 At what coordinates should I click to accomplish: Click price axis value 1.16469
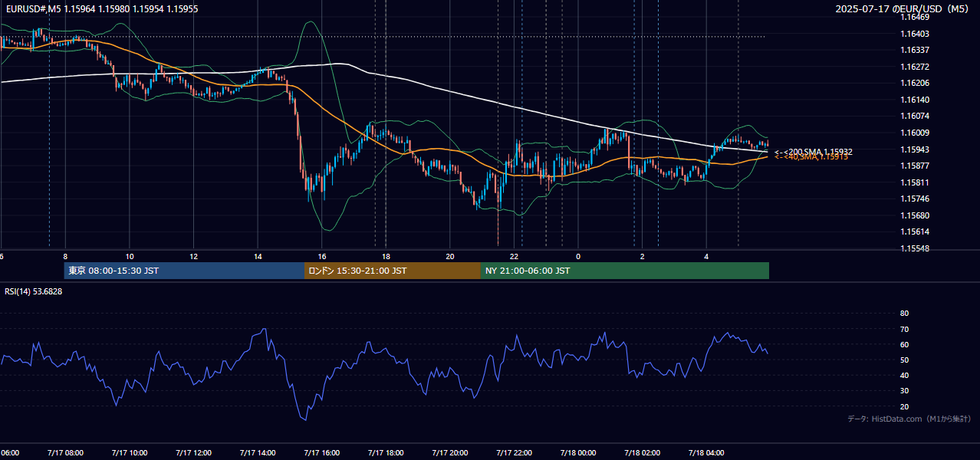click(x=915, y=17)
